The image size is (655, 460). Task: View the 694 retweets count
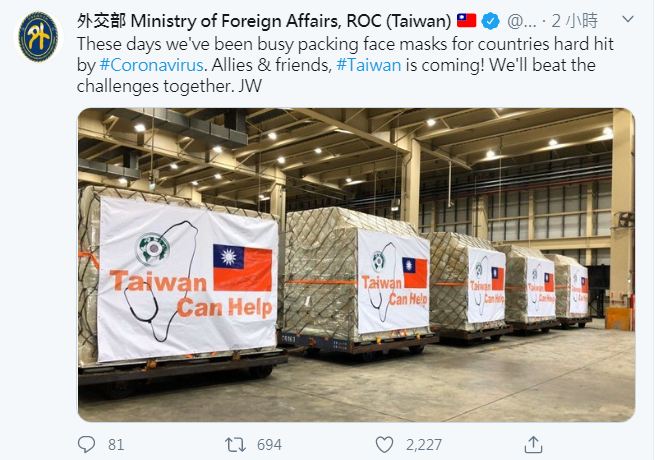tap(269, 445)
